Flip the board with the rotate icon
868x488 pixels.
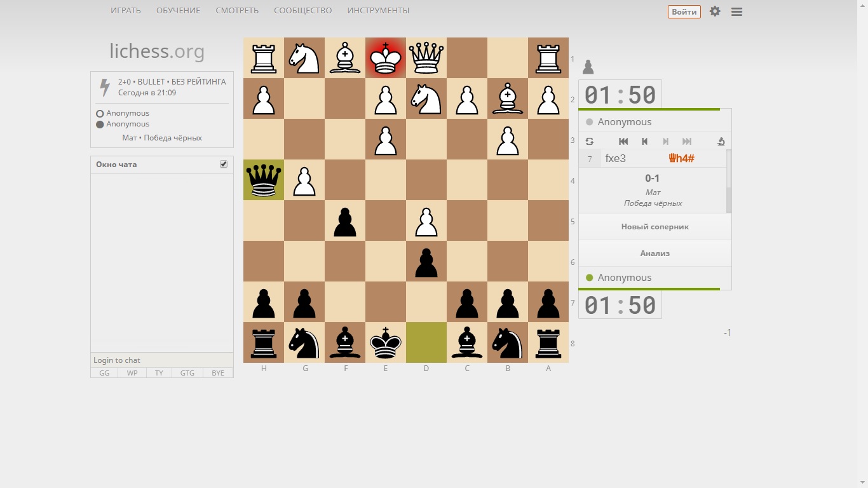590,142
